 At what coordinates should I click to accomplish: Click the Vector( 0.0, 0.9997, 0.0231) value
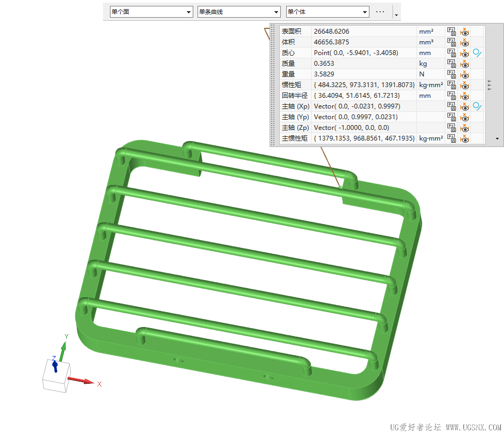(356, 117)
